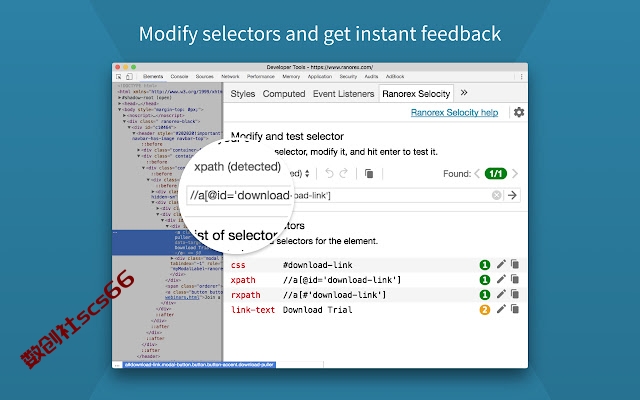Edit the link-text selector row
Screen dimensions: 640x400
[501, 309]
